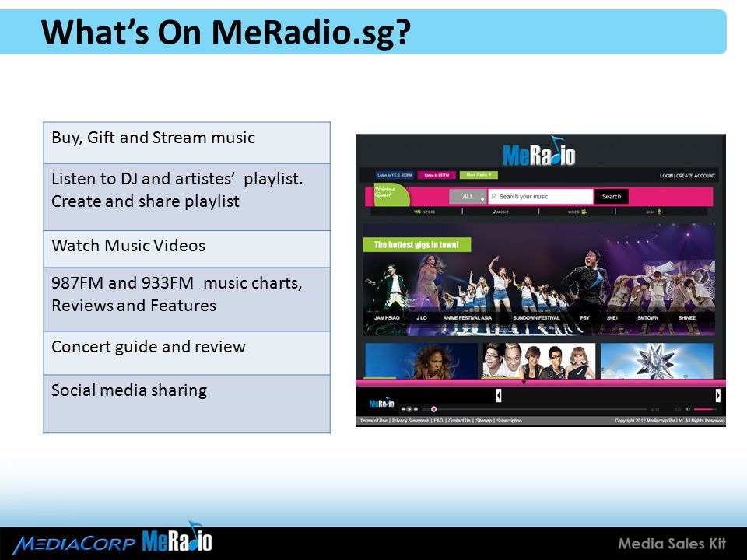Image resolution: width=747 pixels, height=560 pixels.
Task: Open the ALL search category dropdown
Action: (x=468, y=197)
